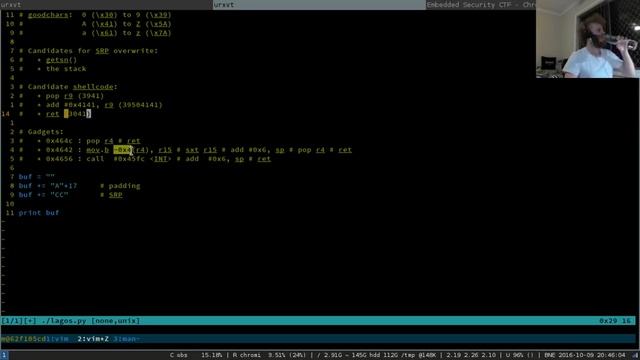The width and height of the screenshot is (640, 360).
Task: Click the 'R chromi' process entry in the status bar
Action: [x=247, y=356]
